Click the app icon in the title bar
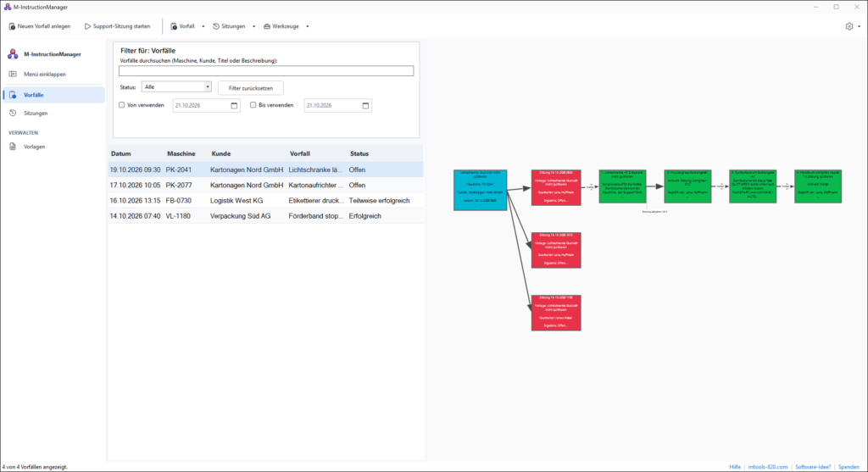The image size is (868, 472). coord(7,7)
